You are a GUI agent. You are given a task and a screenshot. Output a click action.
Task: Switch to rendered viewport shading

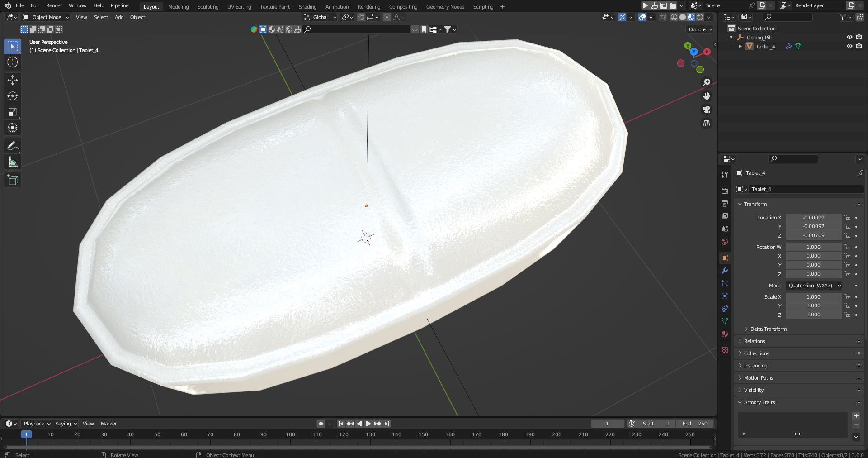[x=700, y=17]
